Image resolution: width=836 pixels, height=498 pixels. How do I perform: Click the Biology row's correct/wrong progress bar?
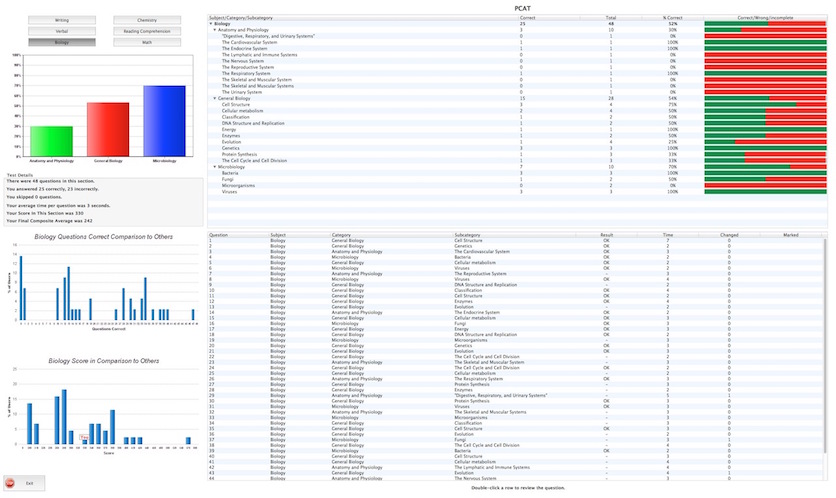pos(766,24)
